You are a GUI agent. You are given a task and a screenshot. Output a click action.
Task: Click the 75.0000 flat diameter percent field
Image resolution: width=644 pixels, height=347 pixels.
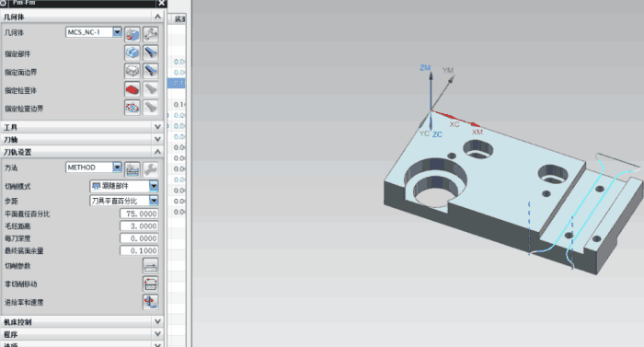pyautogui.click(x=139, y=214)
